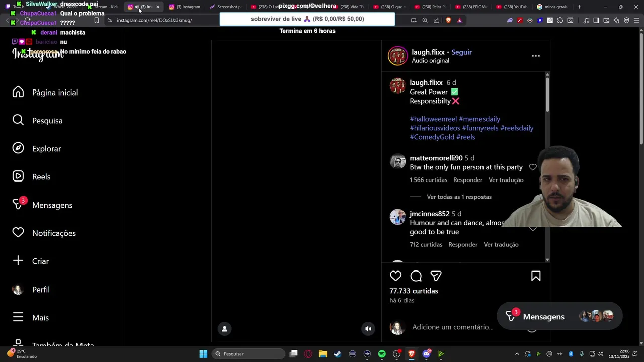Image resolution: width=644 pixels, height=362 pixels.
Task: View 712 curtidas on jmcinnes852's comment
Action: pyautogui.click(x=426, y=245)
